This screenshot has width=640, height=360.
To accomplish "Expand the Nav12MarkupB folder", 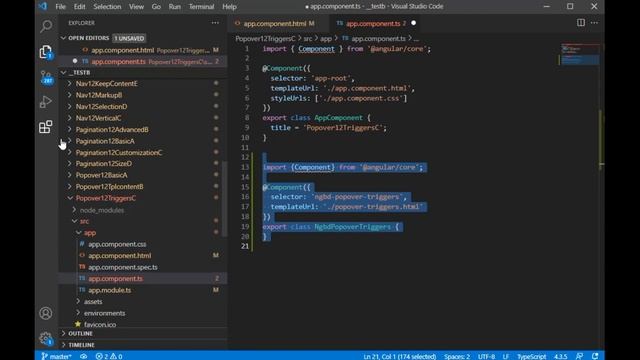I will 70,95.
